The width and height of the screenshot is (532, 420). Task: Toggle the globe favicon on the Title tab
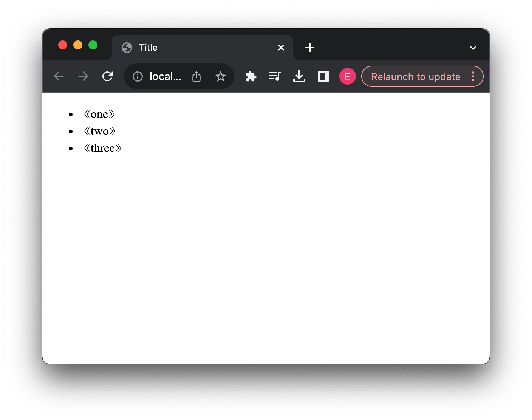127,48
